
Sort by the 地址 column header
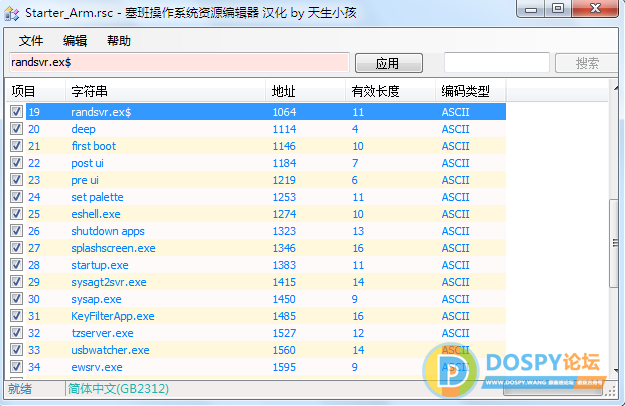(x=304, y=91)
